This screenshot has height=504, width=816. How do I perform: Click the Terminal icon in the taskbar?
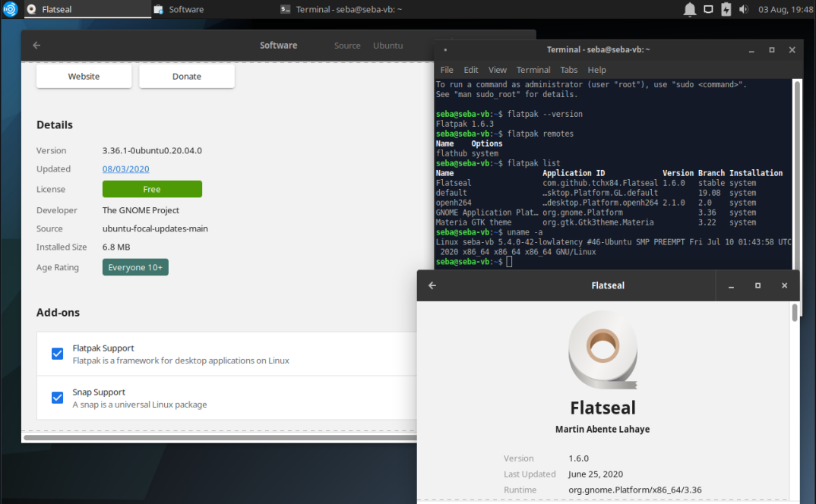(x=285, y=9)
